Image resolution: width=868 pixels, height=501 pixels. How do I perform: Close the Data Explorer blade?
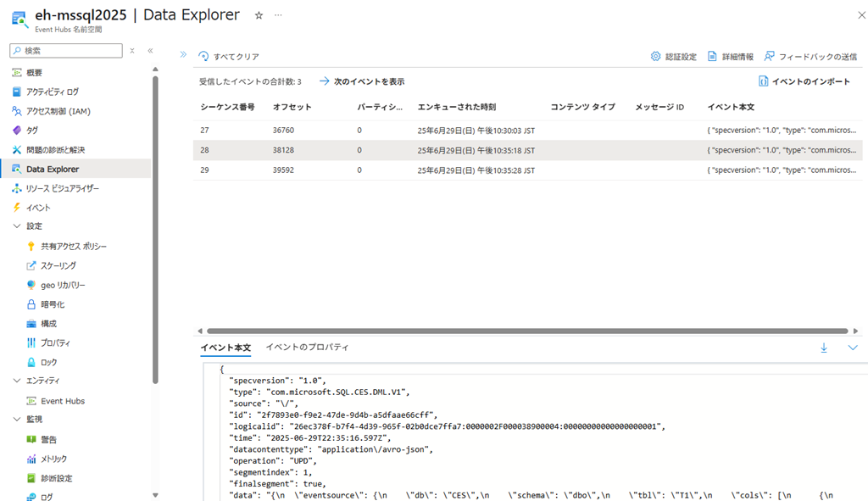861,15
